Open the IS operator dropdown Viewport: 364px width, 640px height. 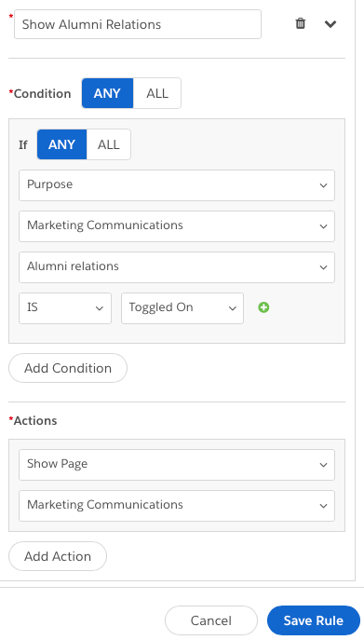65,308
